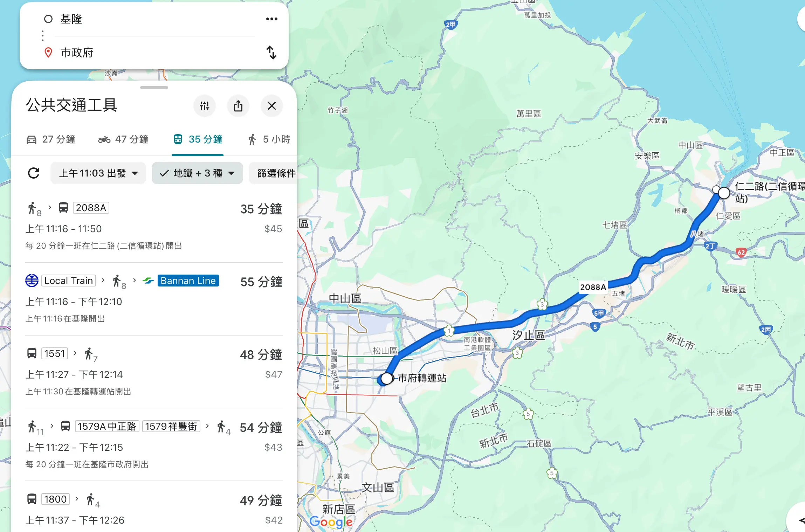Image resolution: width=805 pixels, height=532 pixels.
Task: Click 仁二路 origin stop marker on map
Action: pos(724,193)
